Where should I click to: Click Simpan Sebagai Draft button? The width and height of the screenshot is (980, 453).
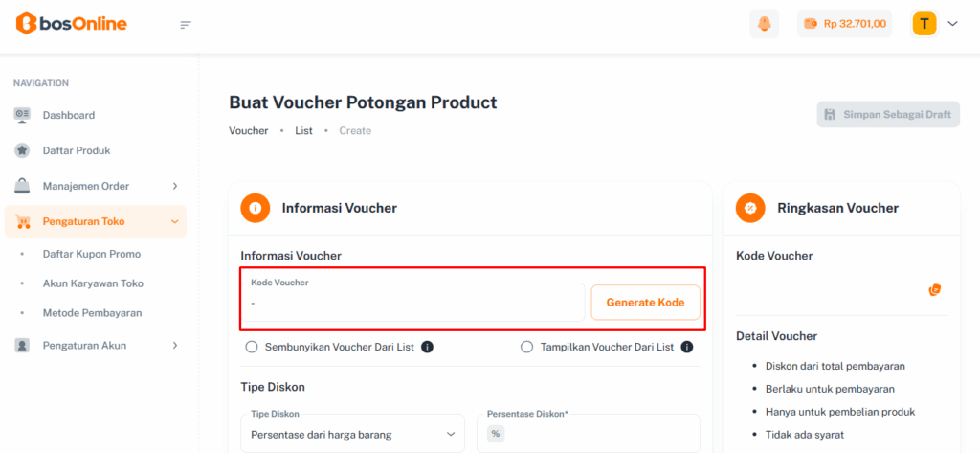[x=888, y=115]
